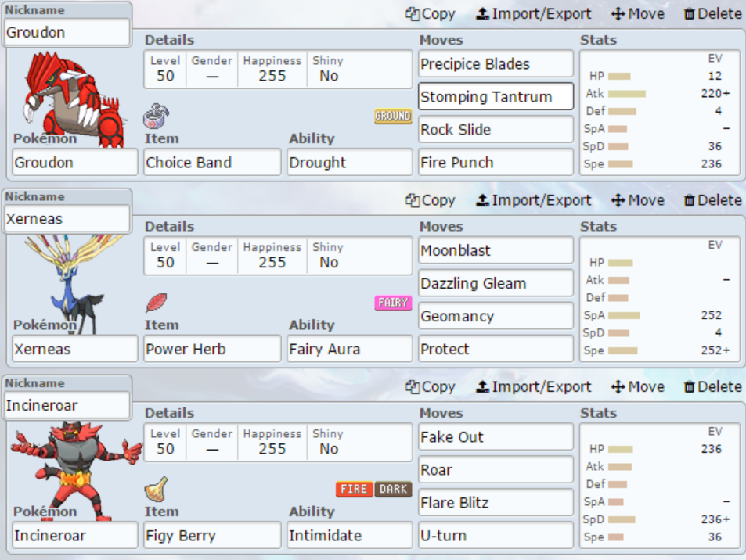Select the U-turn move slot
This screenshot has width=746, height=560.
point(496,535)
